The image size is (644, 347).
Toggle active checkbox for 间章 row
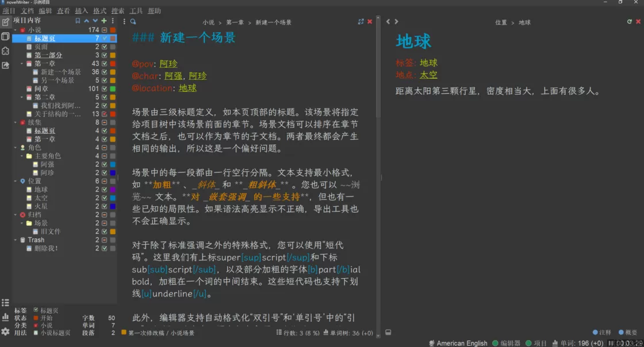(x=104, y=88)
